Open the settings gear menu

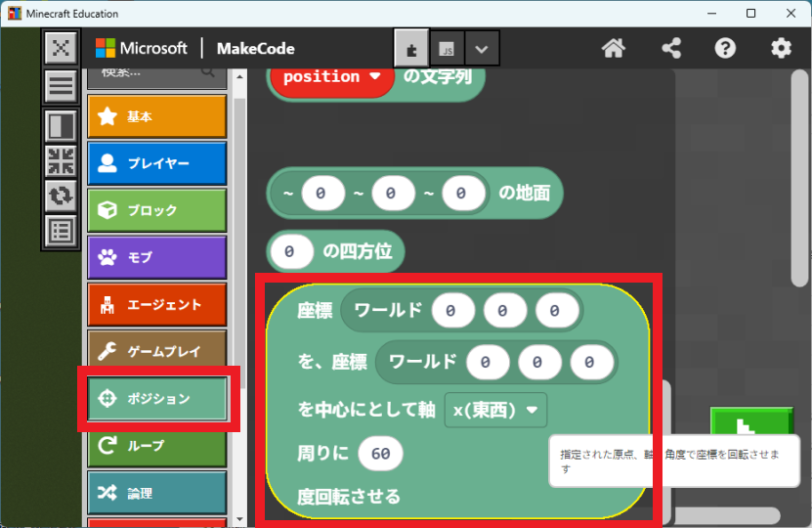(x=781, y=49)
